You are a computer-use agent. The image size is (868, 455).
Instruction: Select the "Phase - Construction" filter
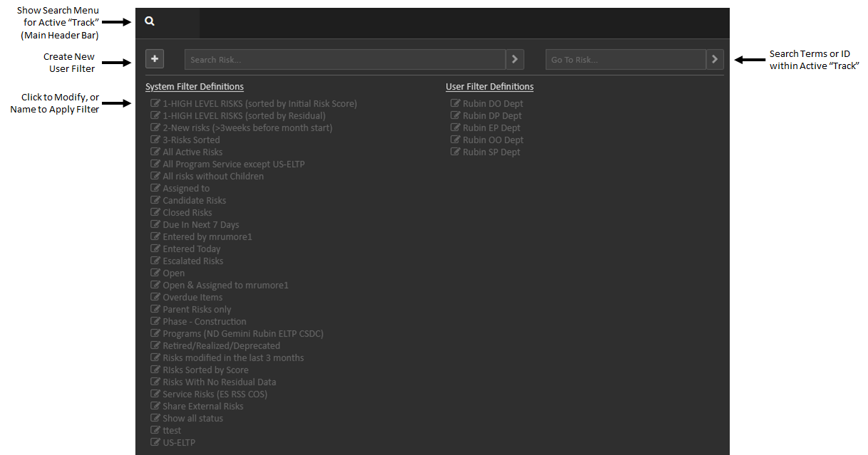[x=204, y=321]
